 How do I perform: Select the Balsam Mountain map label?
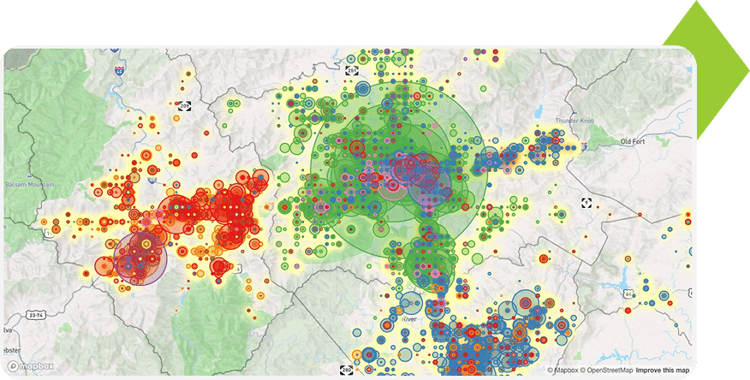click(x=29, y=185)
